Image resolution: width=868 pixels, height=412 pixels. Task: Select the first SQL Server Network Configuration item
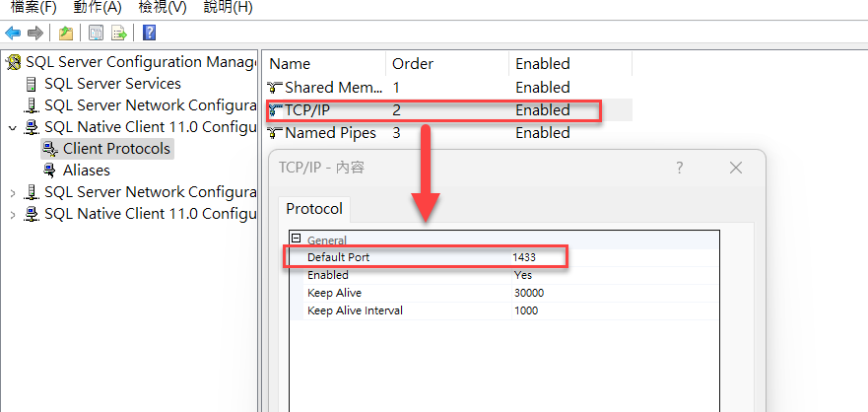tap(150, 105)
